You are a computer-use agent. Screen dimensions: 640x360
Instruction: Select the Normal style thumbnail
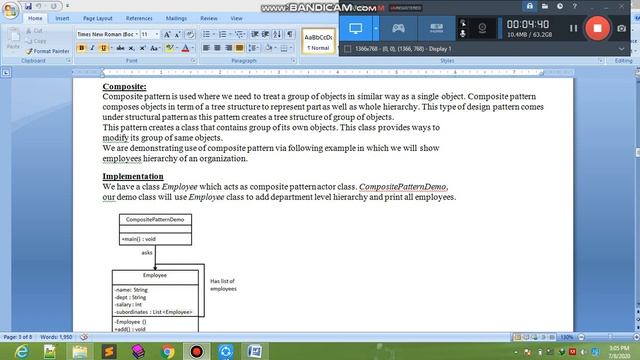pyautogui.click(x=318, y=41)
